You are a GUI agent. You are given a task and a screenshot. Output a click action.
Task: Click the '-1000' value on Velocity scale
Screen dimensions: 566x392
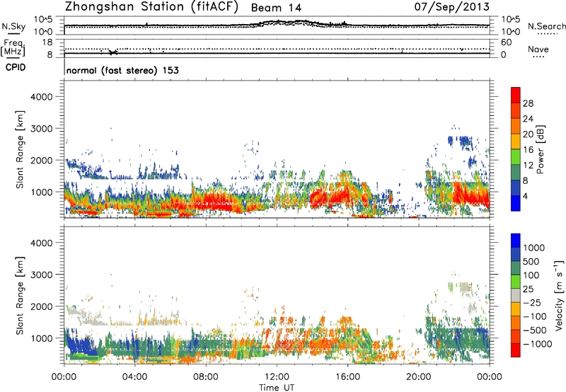tap(537, 344)
